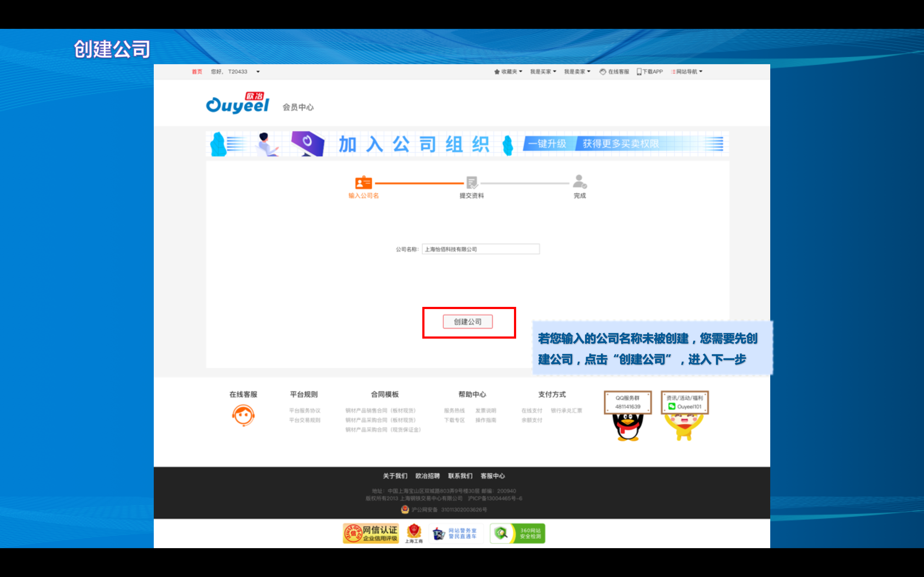Click the 创建公司 button
The height and width of the screenshot is (577, 924).
(468, 322)
